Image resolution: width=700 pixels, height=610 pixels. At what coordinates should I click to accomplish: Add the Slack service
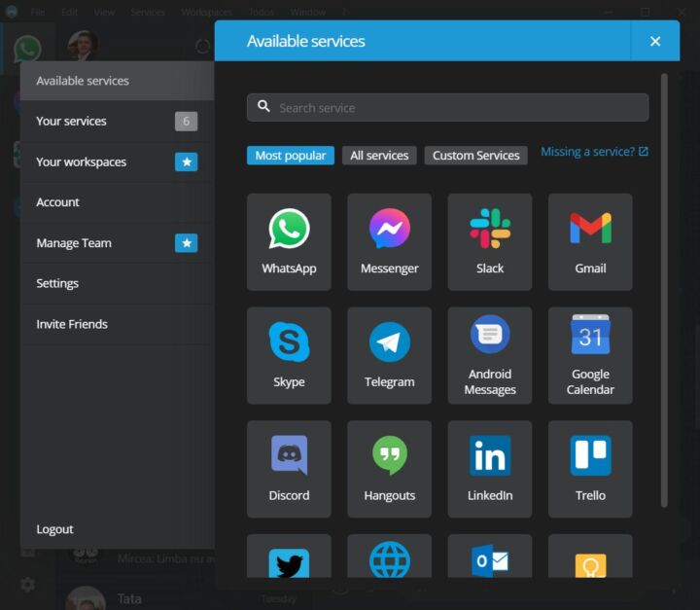(490, 242)
